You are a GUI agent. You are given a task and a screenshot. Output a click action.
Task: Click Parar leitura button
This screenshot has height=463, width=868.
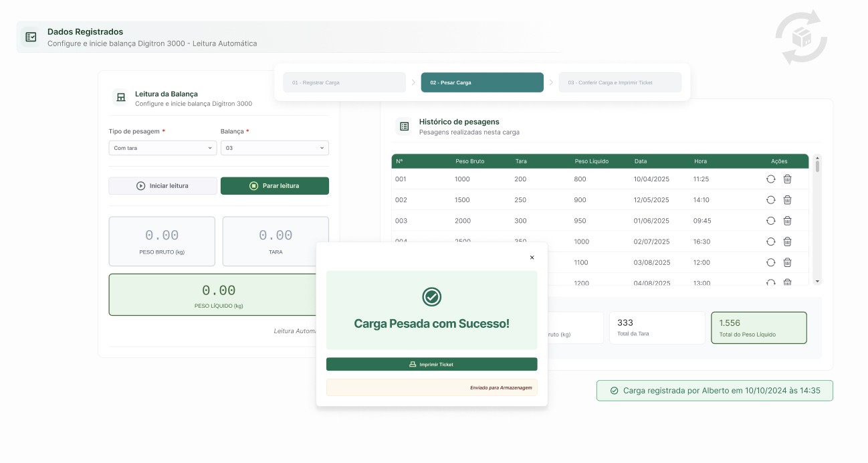tap(275, 186)
